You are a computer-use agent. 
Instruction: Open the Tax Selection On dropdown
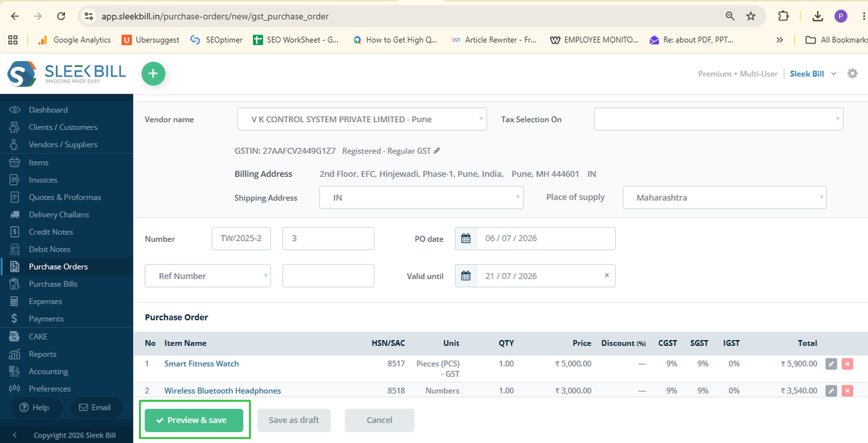click(719, 119)
